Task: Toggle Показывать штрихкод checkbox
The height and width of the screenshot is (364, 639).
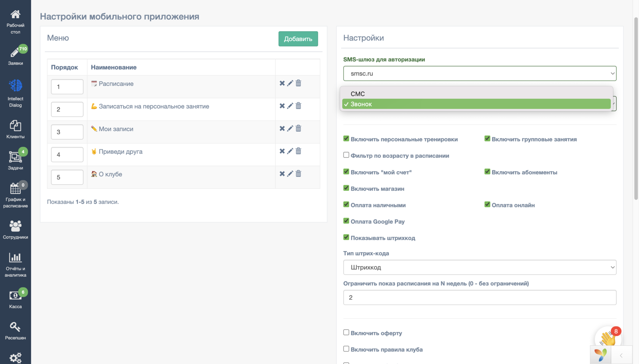Action: [x=346, y=237]
